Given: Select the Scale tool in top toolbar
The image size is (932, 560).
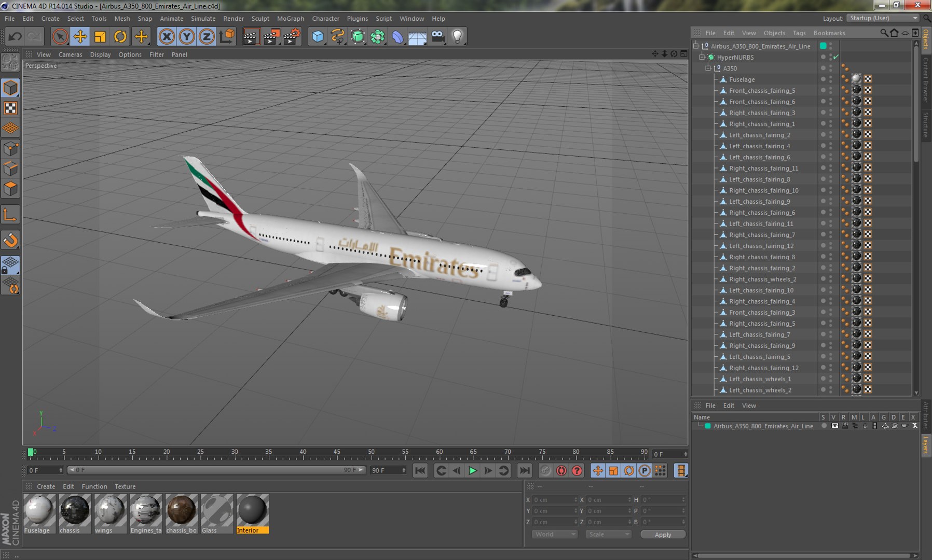Looking at the screenshot, I should tap(100, 36).
